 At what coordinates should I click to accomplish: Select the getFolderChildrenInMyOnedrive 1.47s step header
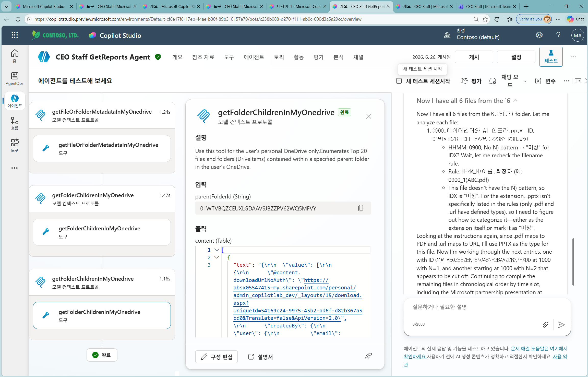[102, 199]
